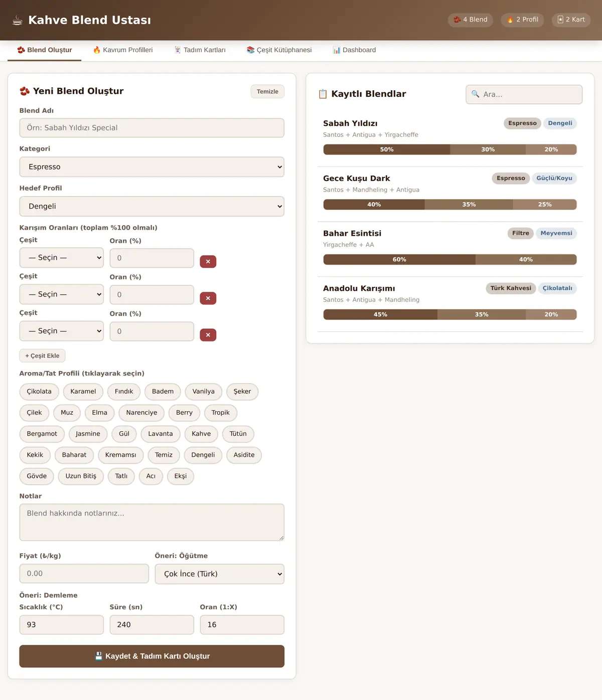Image resolution: width=602 pixels, height=700 pixels.
Task: Click Kaydet & Tadım Kartı Oluştur button
Action: point(152,656)
